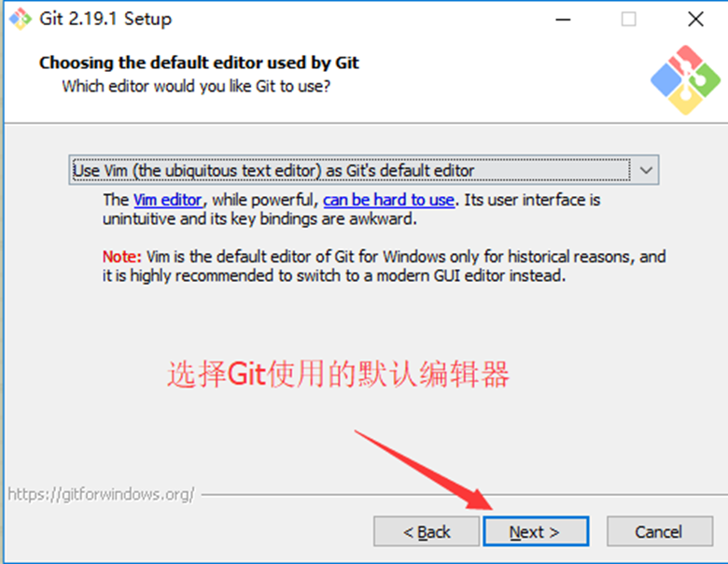The height and width of the screenshot is (564, 728).
Task: Minimize the Git Setup window
Action: point(563,19)
